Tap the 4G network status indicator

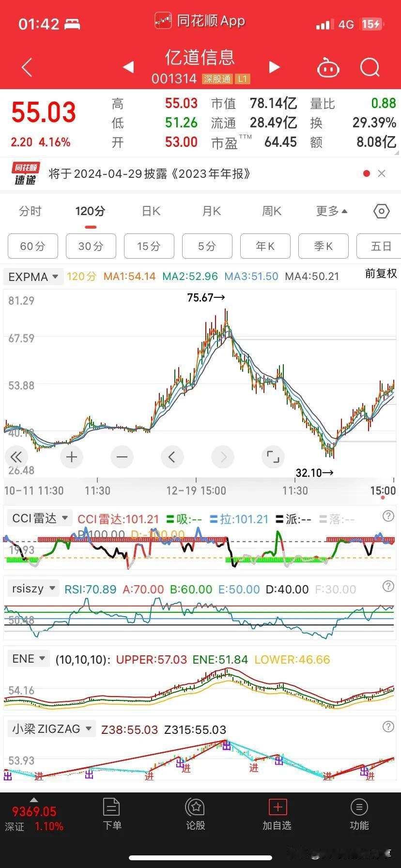346,24
